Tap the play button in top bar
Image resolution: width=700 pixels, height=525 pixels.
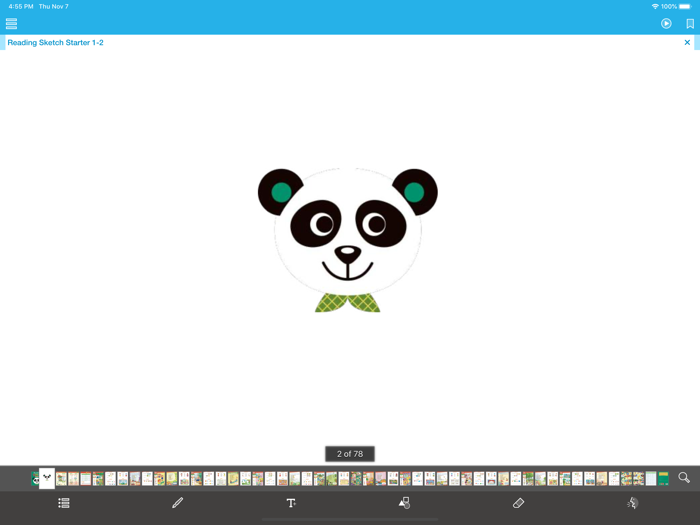pos(666,24)
